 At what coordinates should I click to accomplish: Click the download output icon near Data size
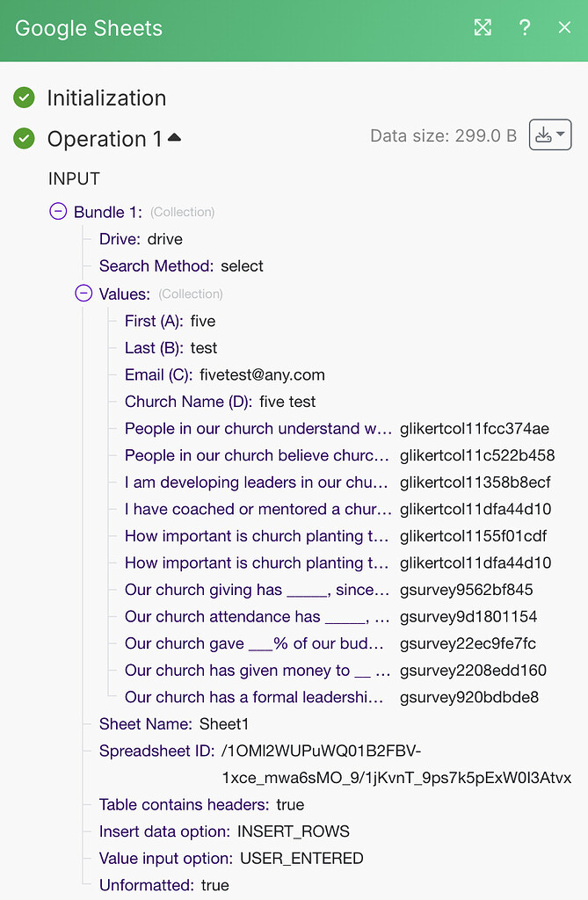click(545, 134)
